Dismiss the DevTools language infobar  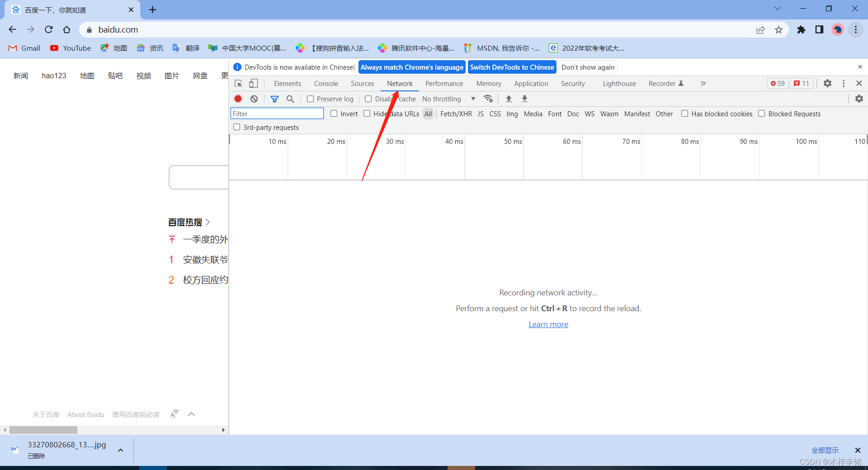coord(860,67)
